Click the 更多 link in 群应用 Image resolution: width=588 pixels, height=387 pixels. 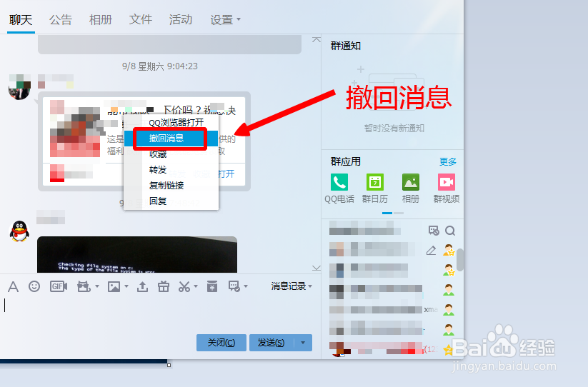[448, 162]
